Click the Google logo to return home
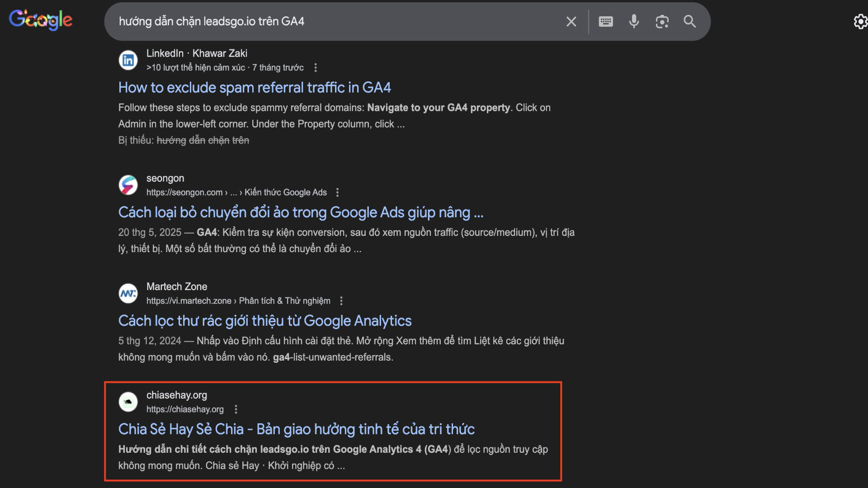Viewport: 868px width, 488px height. (x=41, y=19)
